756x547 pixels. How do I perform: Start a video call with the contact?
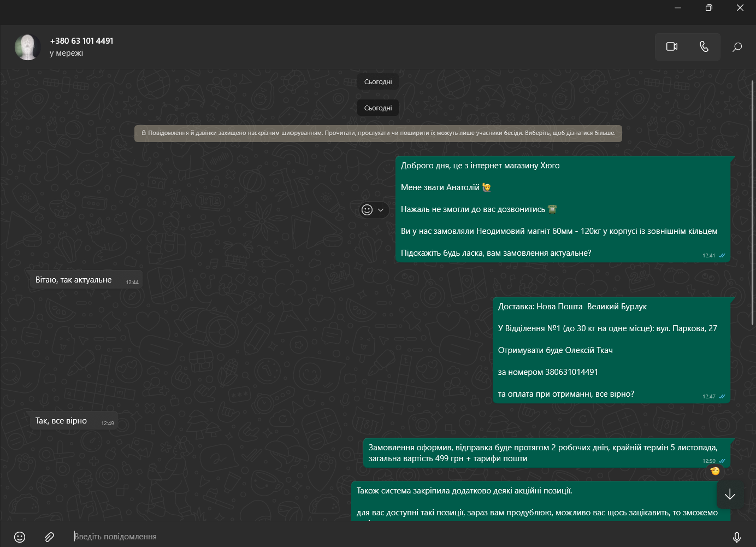point(671,46)
